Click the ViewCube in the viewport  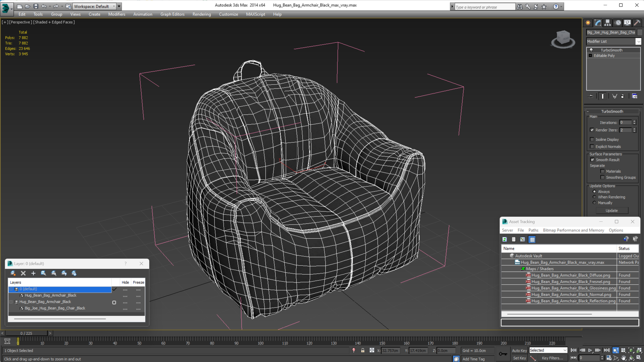[563, 39]
